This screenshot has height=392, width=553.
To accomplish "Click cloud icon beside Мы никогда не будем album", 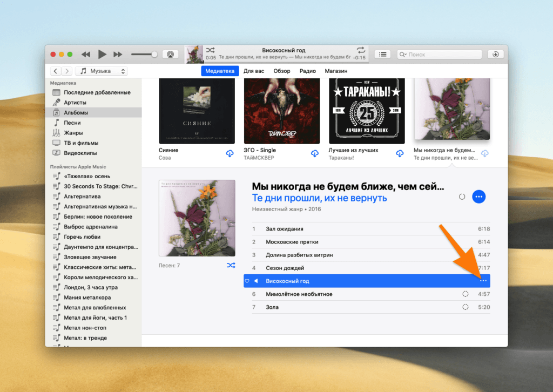I will coord(485,154).
